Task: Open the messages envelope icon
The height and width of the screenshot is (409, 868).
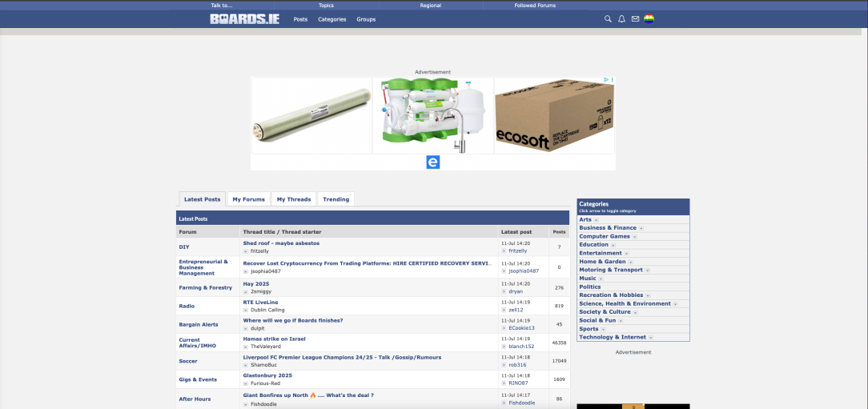Action: pyautogui.click(x=636, y=19)
